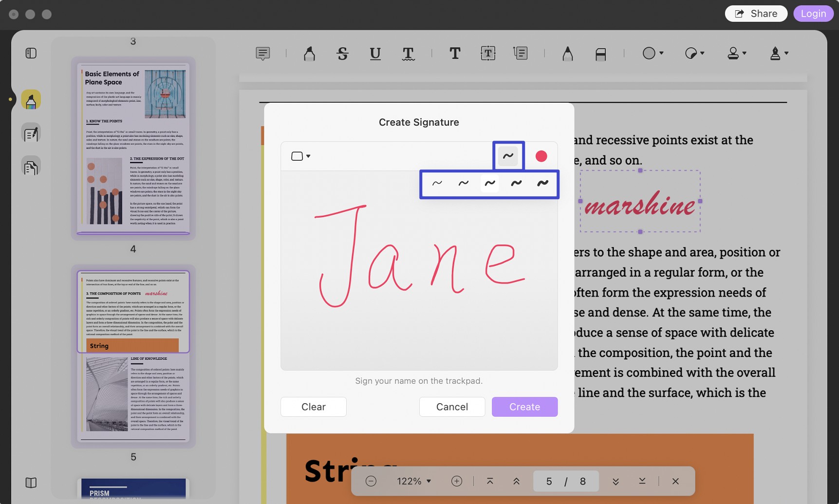Screen dimensions: 839x504
Task: Select the highlighter tool in toolbar
Action: [309, 53]
